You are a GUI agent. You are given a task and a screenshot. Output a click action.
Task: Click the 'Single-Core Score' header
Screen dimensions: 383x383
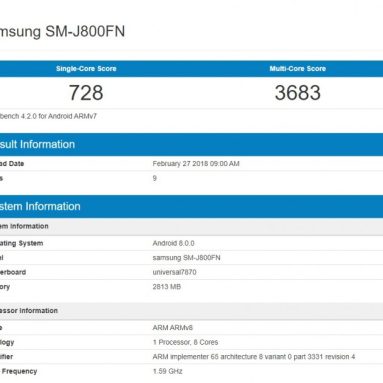point(86,69)
